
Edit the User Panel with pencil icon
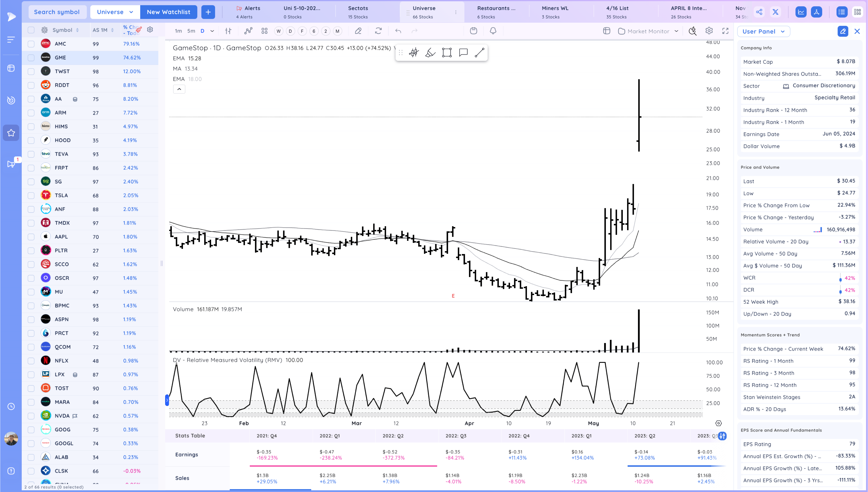[843, 31]
